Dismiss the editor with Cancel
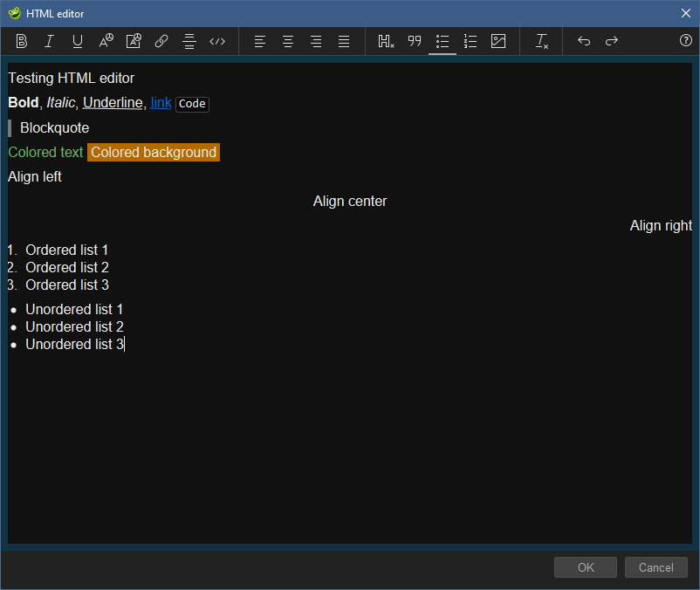This screenshot has height=590, width=700. (655, 567)
